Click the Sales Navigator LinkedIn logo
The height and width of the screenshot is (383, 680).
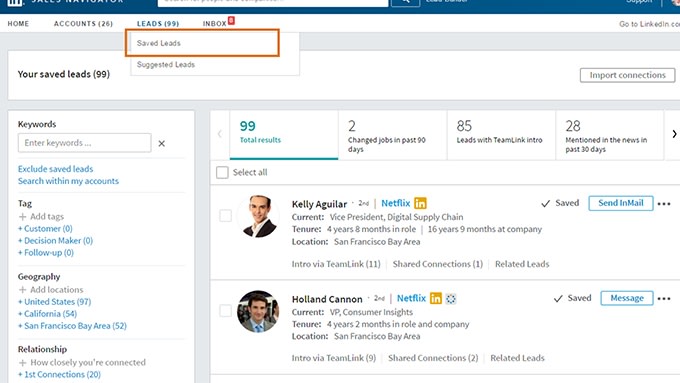pos(16,2)
